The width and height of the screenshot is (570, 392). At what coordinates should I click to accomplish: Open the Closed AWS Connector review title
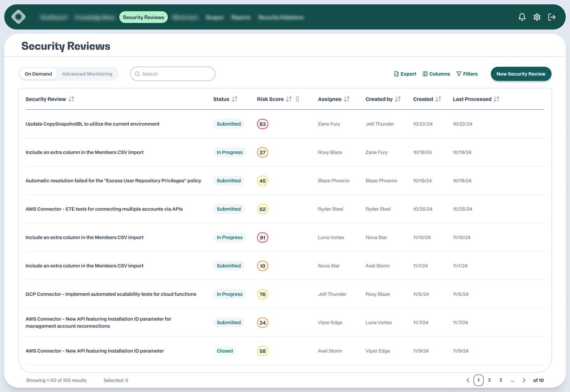click(x=95, y=351)
